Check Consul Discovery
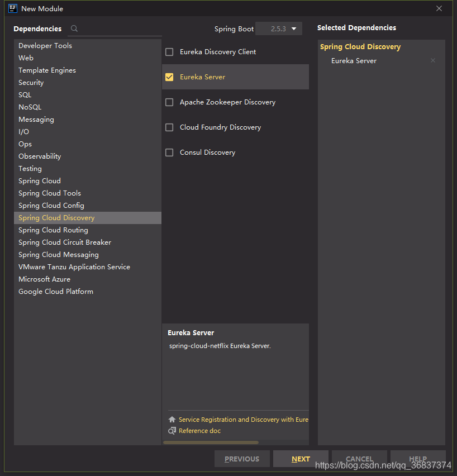Screen dimensions: 457x476 [169, 153]
